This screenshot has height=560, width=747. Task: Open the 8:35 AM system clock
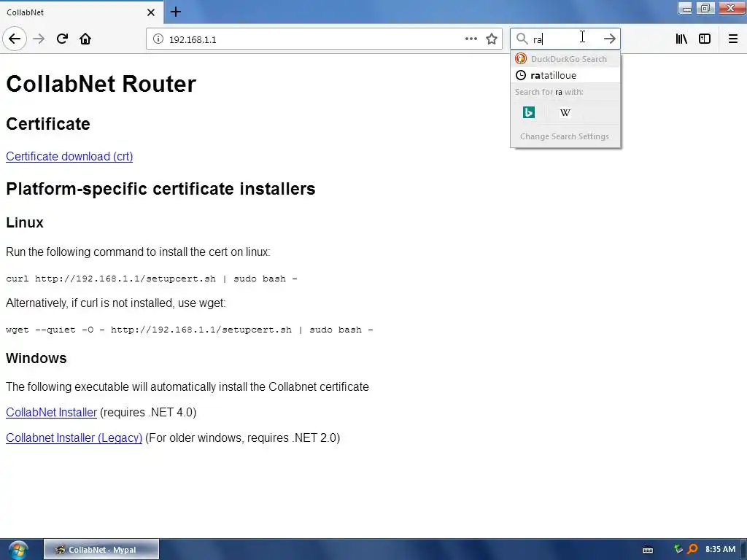tap(720, 549)
